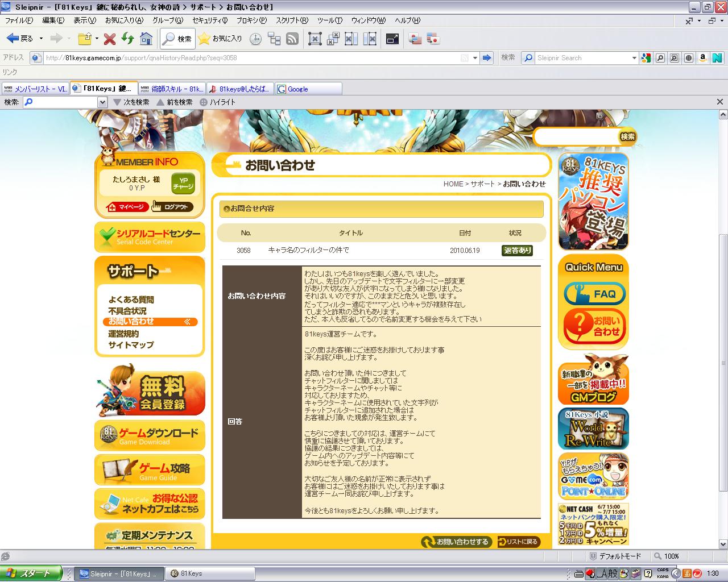
Task: Focus the Sleipnir Search input field
Action: click(x=582, y=58)
